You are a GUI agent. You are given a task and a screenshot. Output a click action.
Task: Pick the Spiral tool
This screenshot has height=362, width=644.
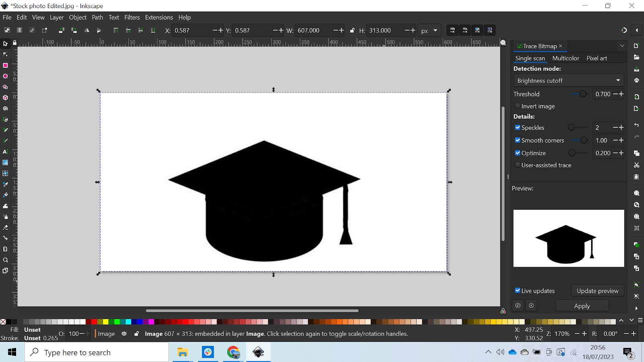(x=5, y=108)
